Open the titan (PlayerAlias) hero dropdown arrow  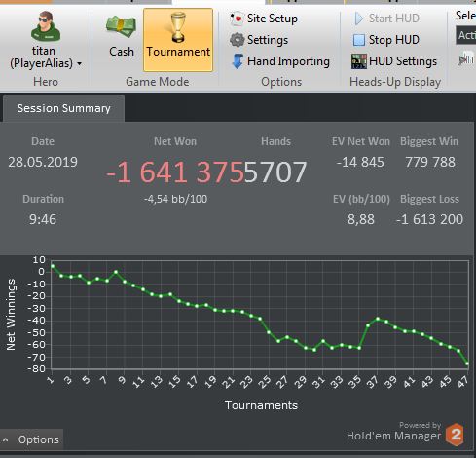tap(80, 64)
